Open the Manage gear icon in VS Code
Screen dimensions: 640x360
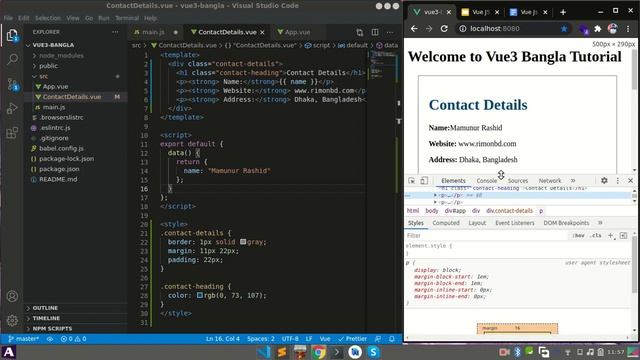[12, 320]
